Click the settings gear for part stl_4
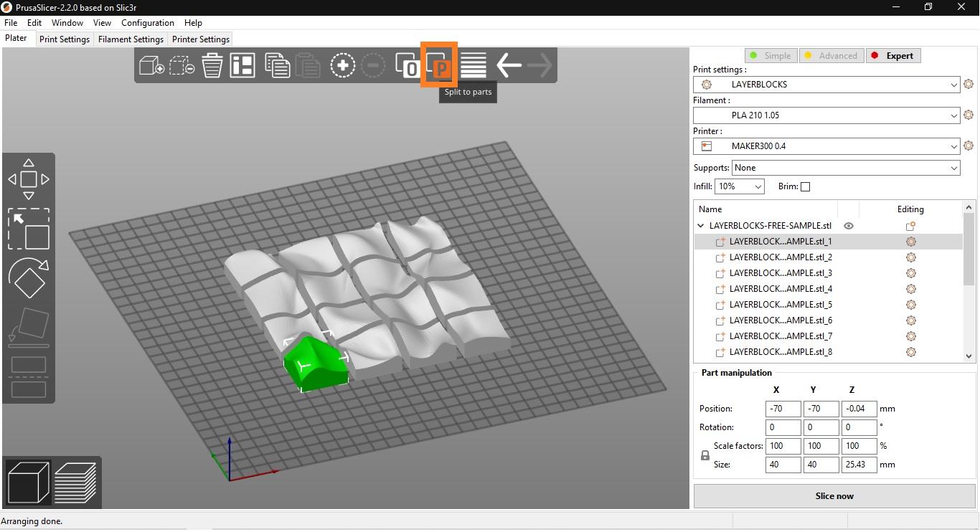Screen dimensions: 980x532 (x=911, y=289)
